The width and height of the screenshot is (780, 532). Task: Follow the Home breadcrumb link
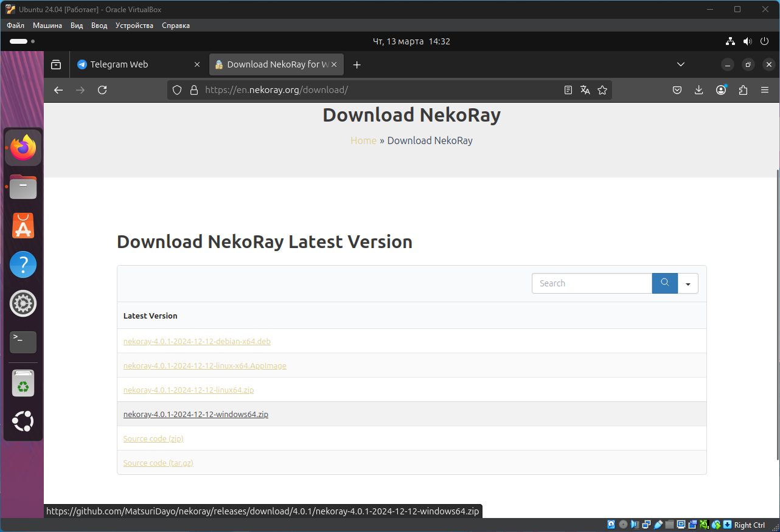point(363,140)
